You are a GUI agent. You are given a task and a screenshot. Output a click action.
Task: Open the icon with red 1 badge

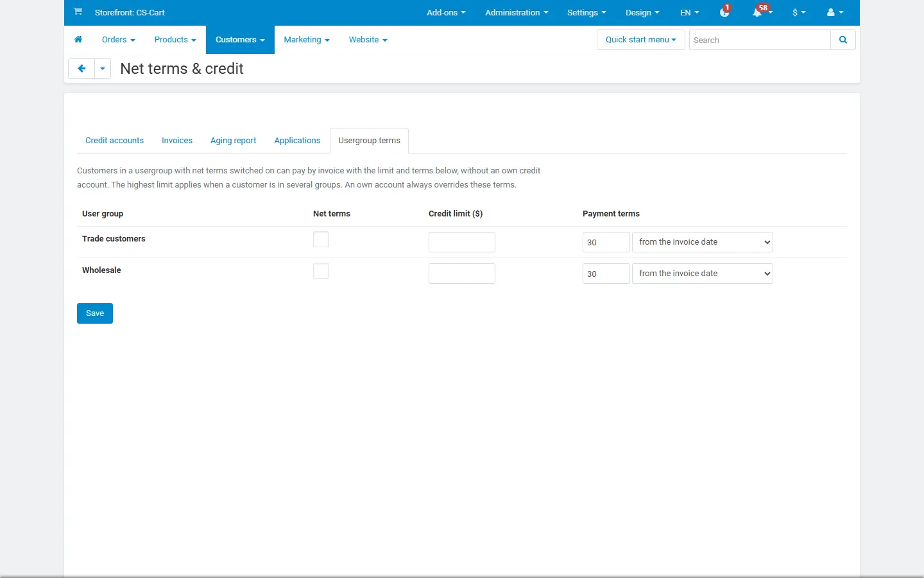click(x=725, y=12)
